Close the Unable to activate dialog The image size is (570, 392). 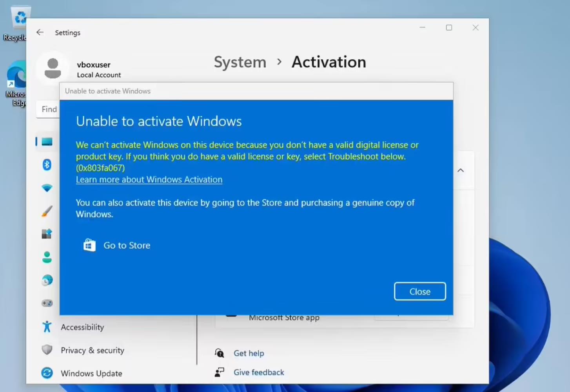point(420,291)
